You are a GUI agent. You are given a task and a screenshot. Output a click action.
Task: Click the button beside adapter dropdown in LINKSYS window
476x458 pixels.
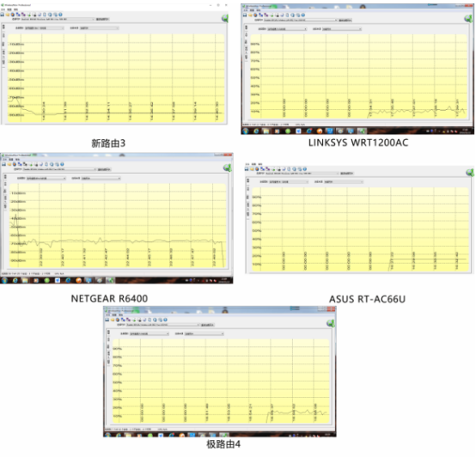pyautogui.click(x=345, y=20)
